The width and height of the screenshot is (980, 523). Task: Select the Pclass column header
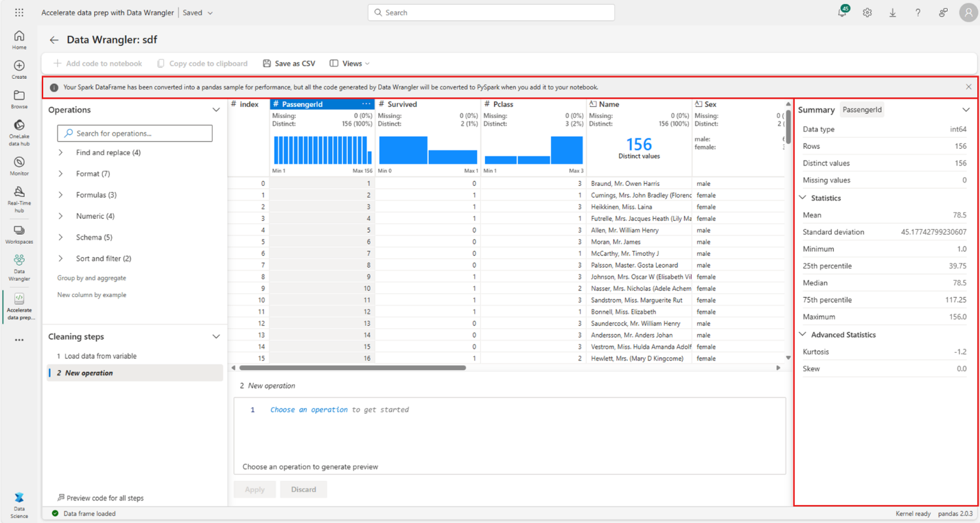pos(533,104)
